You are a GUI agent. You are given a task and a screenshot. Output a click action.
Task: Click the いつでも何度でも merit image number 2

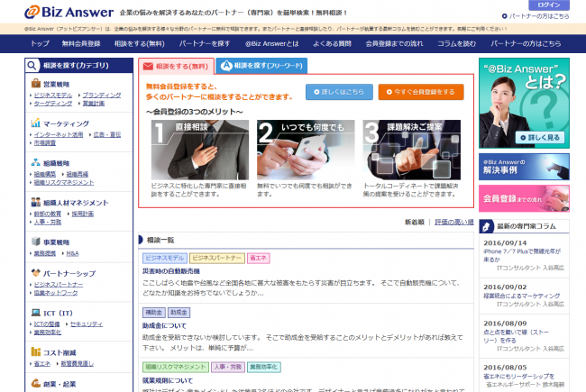(x=306, y=150)
